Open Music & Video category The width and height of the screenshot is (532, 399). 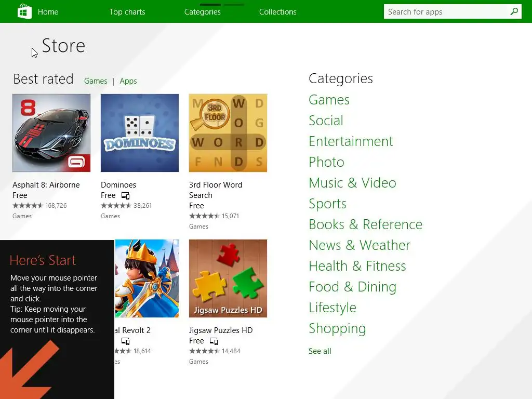pos(352,183)
